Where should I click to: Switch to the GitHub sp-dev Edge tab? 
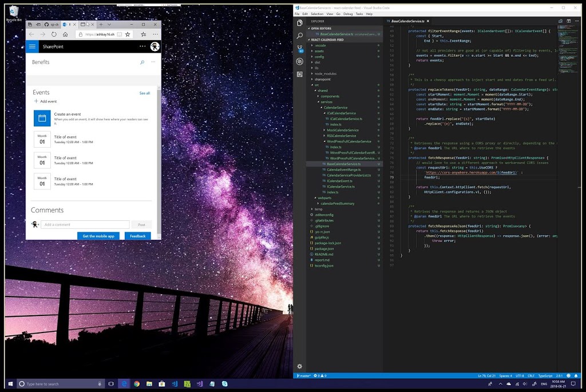(x=52, y=24)
